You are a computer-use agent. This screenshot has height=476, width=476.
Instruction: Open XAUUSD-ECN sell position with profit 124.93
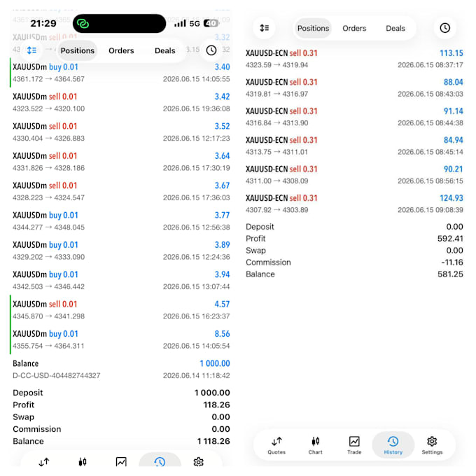click(x=354, y=204)
